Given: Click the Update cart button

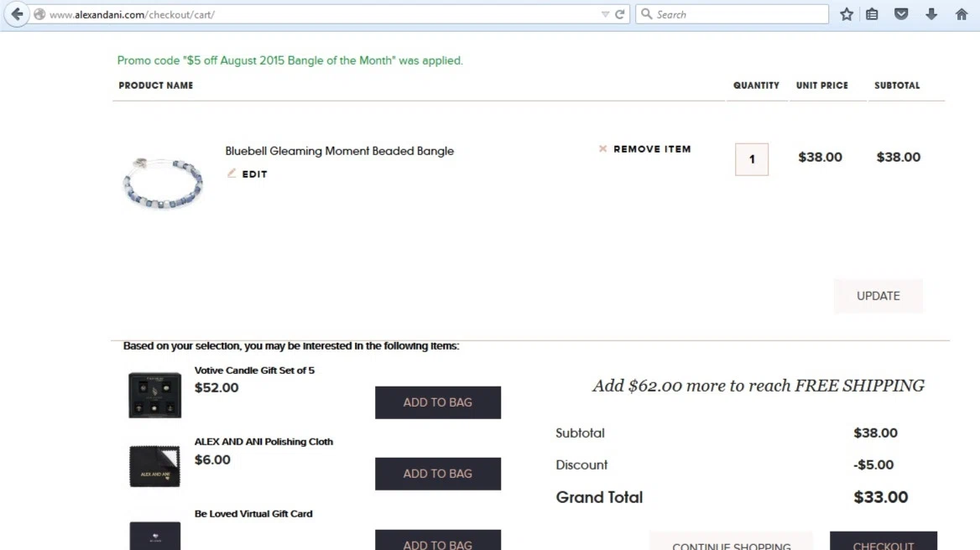Looking at the screenshot, I should coord(878,296).
